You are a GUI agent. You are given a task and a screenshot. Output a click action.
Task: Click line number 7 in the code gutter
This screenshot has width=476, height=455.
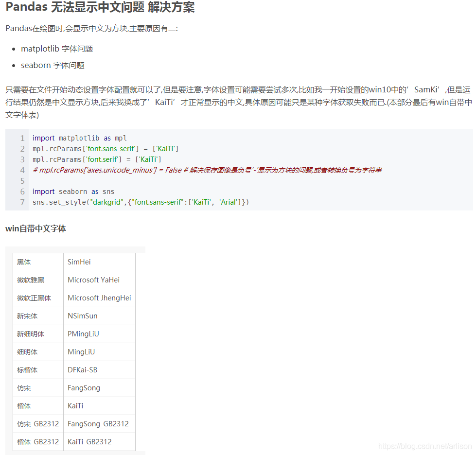point(22,202)
